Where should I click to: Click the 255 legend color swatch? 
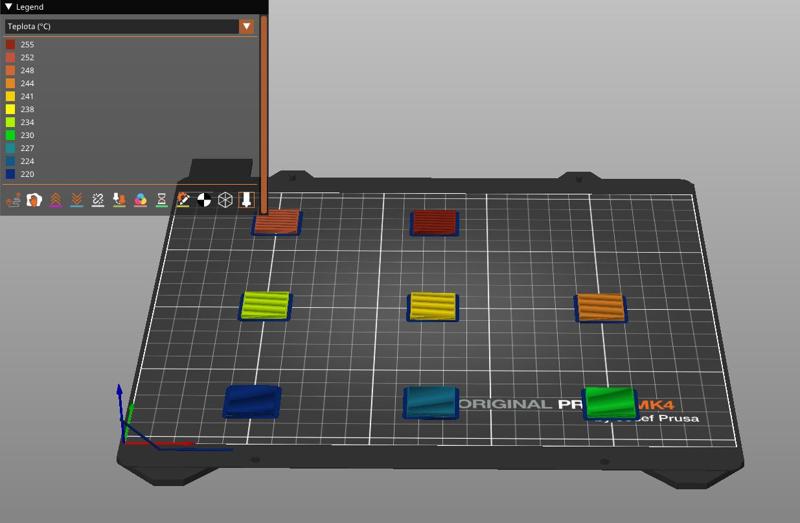coord(10,44)
